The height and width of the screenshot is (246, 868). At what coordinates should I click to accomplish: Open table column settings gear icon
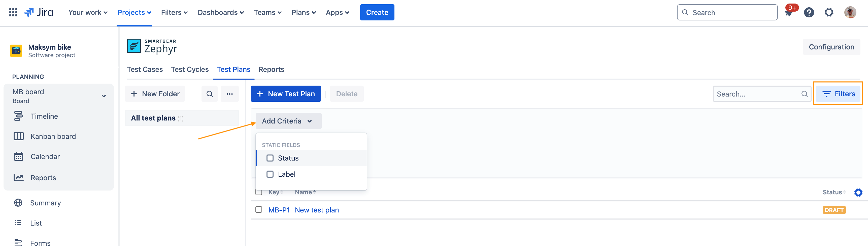coord(858,192)
